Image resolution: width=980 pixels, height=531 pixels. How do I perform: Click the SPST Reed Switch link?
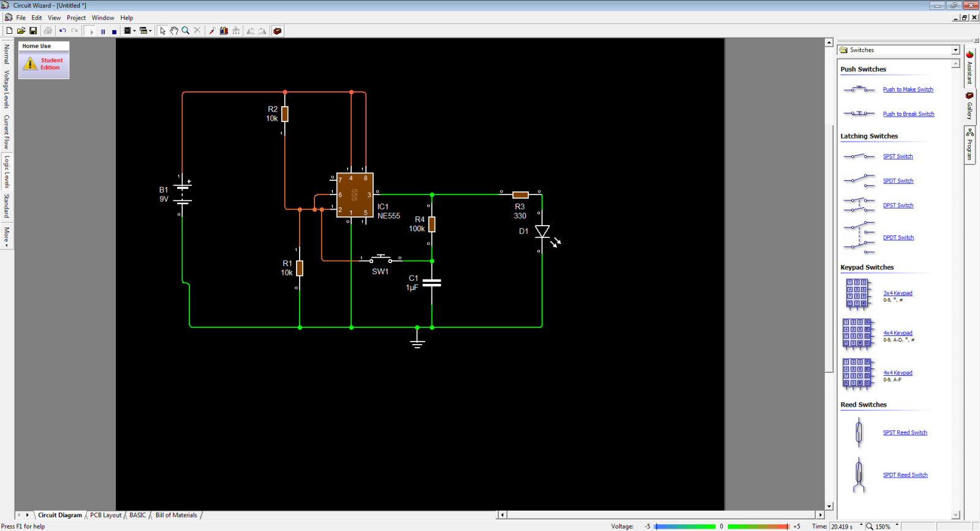(905, 433)
